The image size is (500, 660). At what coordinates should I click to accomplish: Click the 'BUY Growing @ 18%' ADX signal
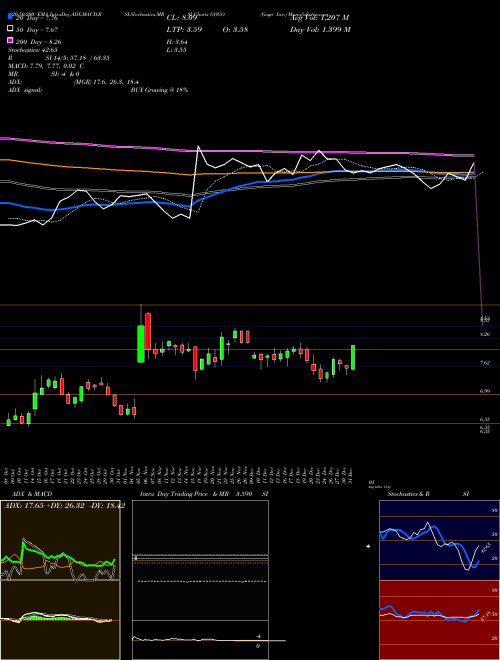[159, 90]
